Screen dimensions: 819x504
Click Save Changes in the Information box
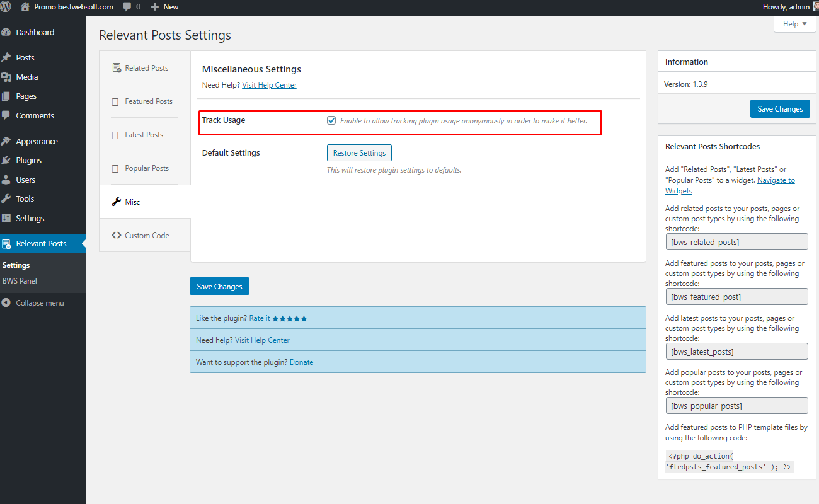point(780,109)
